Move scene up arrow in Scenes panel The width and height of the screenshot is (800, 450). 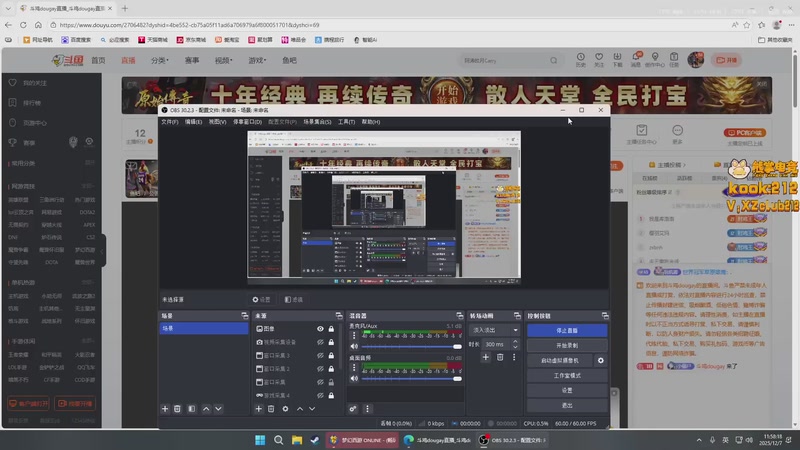click(x=206, y=409)
